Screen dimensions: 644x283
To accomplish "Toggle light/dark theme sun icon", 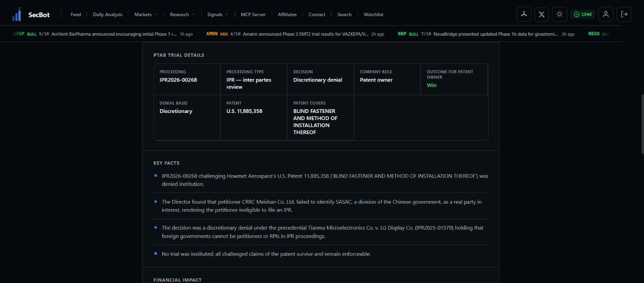I will click(559, 14).
